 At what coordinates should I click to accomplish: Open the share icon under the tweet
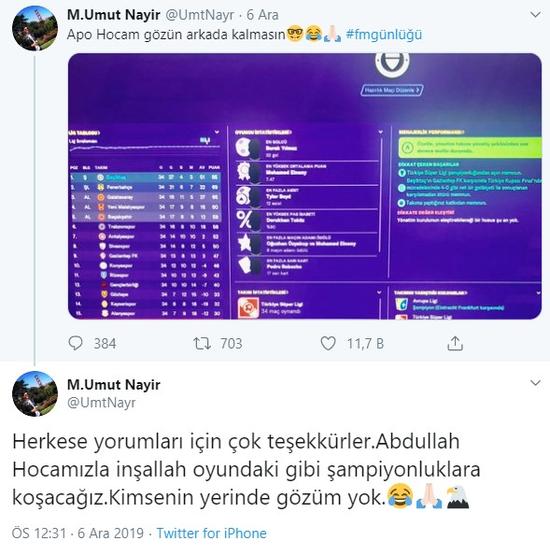pyautogui.click(x=455, y=343)
